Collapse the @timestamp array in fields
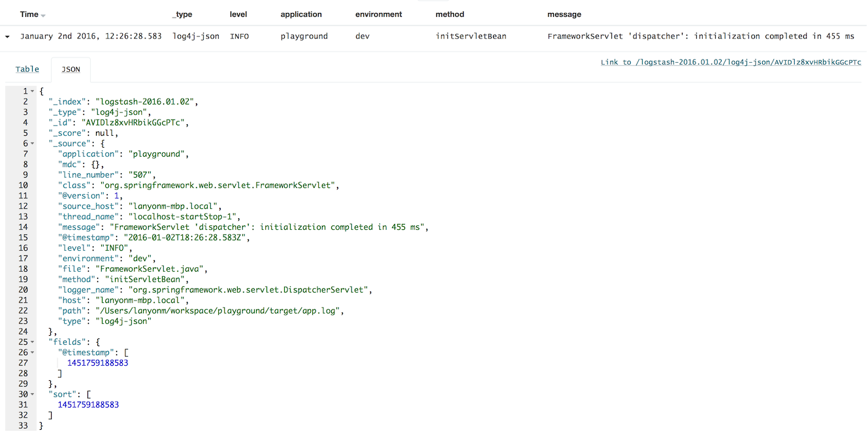868x435 pixels. pyautogui.click(x=31, y=352)
